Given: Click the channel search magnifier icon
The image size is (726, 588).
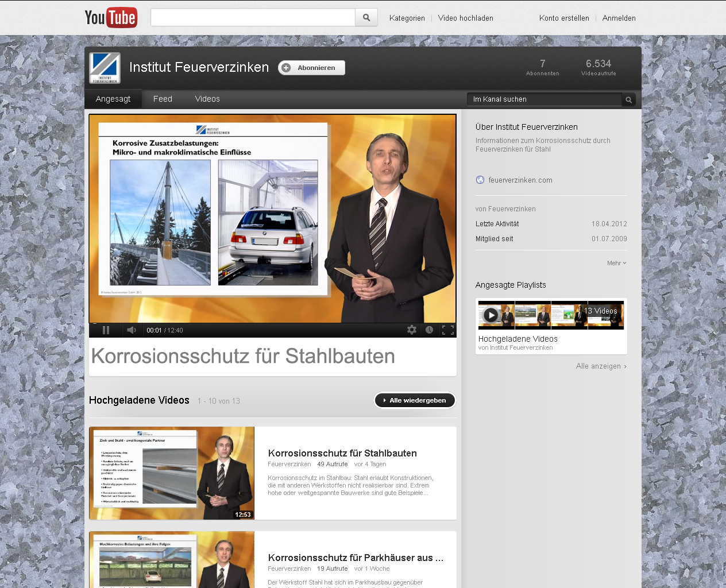Looking at the screenshot, I should 629,99.
